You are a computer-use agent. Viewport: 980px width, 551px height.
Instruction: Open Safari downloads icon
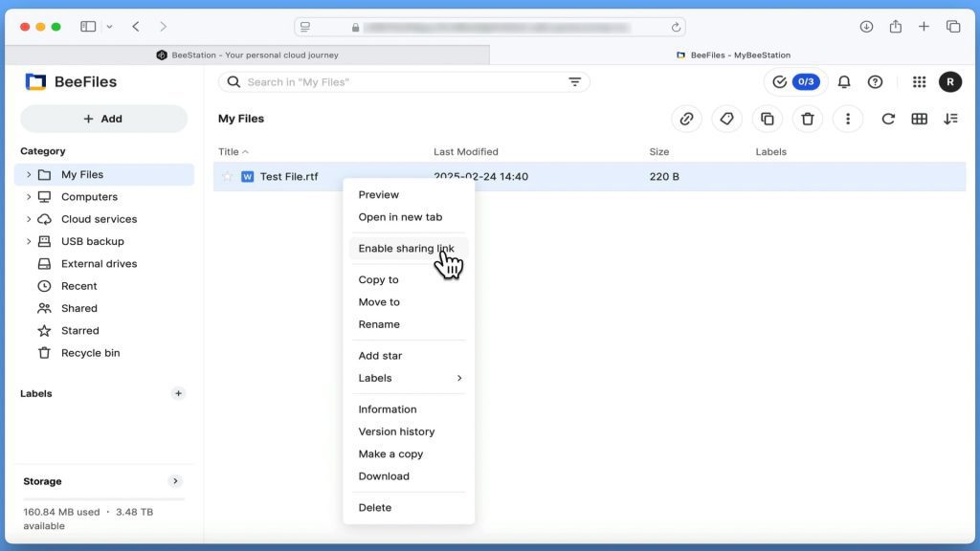pos(866,26)
